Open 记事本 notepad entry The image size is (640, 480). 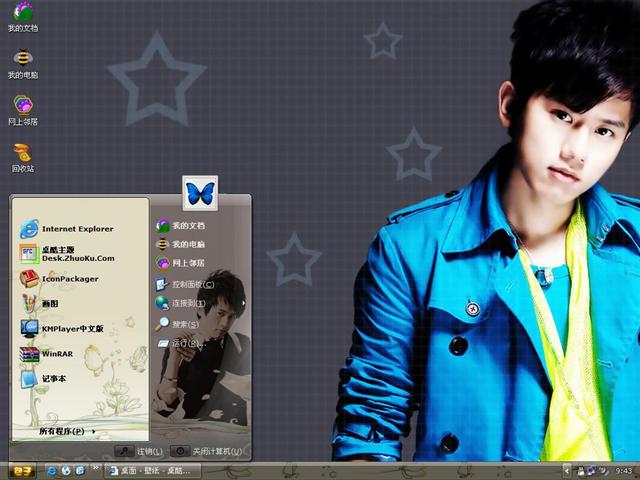pos(43,379)
